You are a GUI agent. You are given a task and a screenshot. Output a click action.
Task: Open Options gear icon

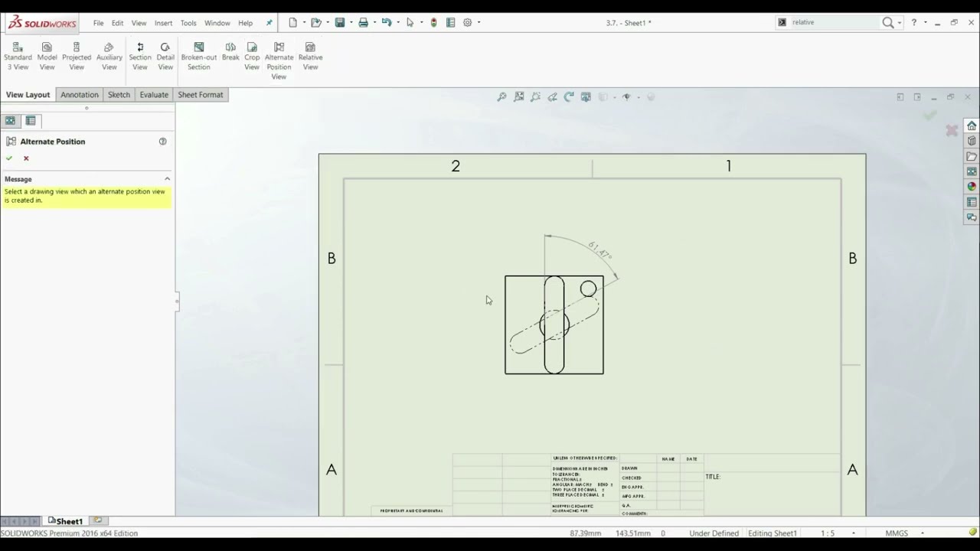467,22
